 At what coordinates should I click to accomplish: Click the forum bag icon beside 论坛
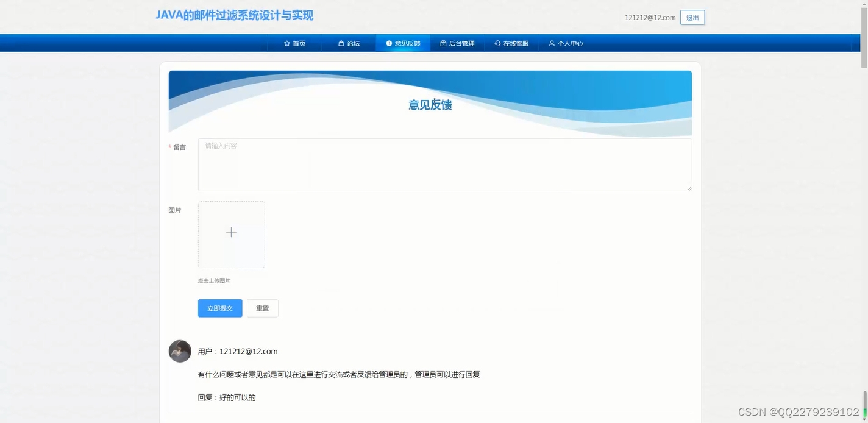(341, 43)
